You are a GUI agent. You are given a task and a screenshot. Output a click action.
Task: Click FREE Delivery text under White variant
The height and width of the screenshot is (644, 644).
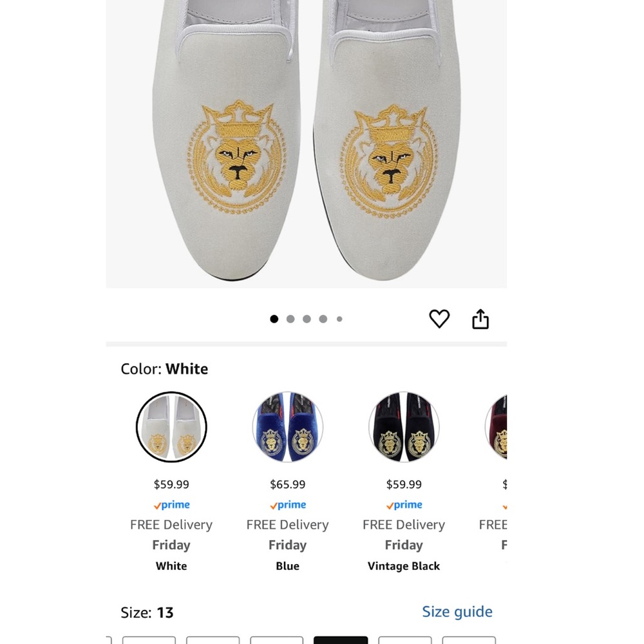171,524
